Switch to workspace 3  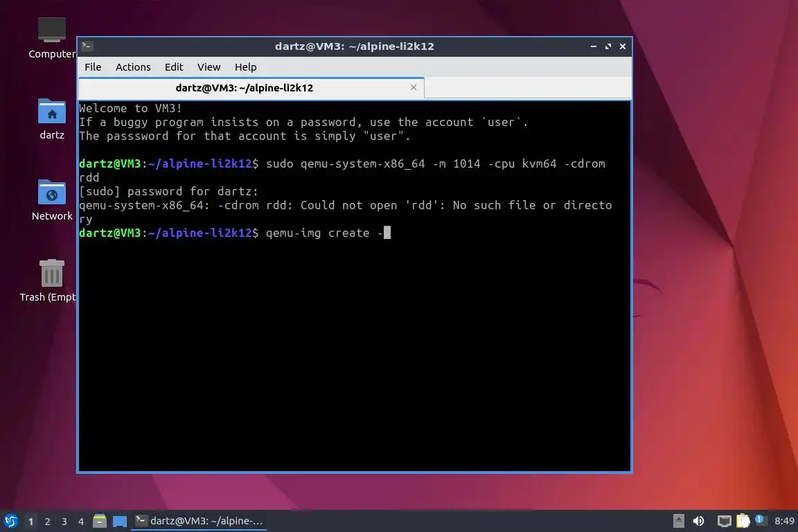[x=64, y=522]
